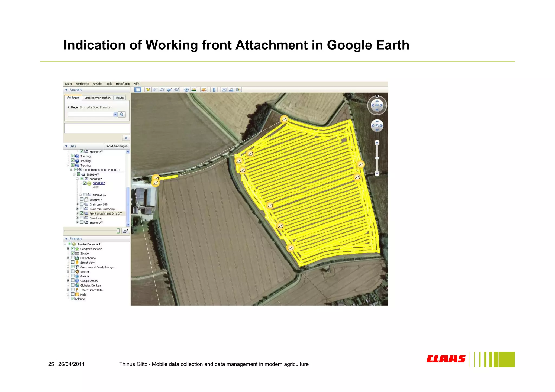Click the zoom-out minus button

pyautogui.click(x=377, y=173)
